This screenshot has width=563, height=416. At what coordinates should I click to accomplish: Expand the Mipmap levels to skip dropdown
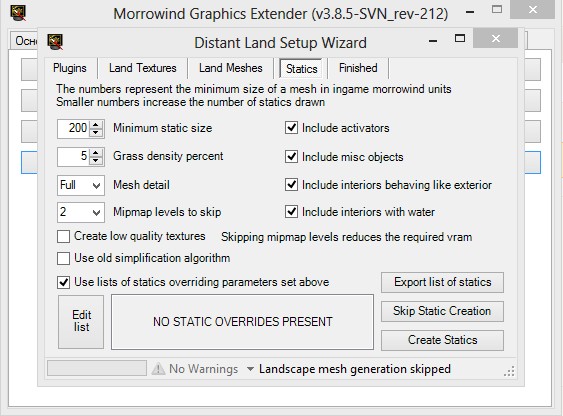pyautogui.click(x=81, y=212)
